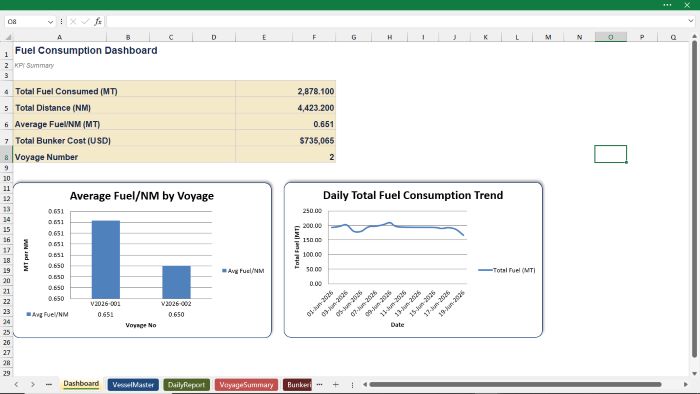Select column A header
The width and height of the screenshot is (700, 394).
tap(59, 37)
